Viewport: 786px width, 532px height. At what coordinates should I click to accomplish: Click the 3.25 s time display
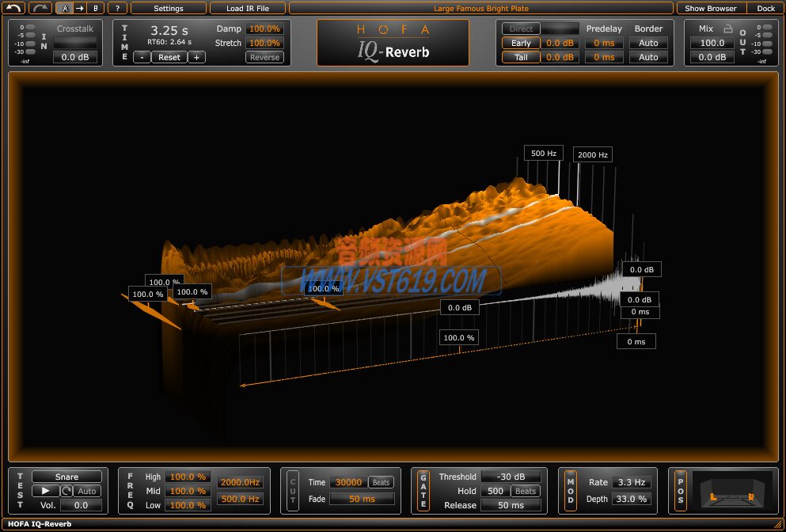tap(169, 31)
